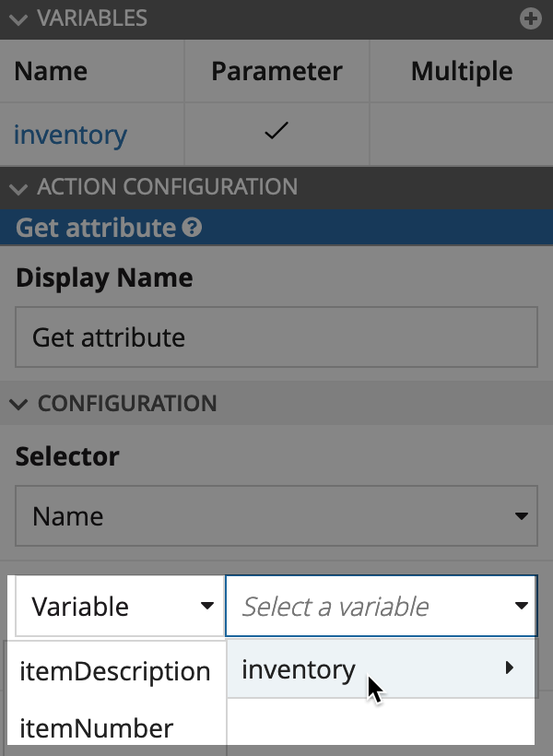Click the ACTION CONFIGURATION chevron icon
This screenshot has height=756, width=553.
[18, 187]
